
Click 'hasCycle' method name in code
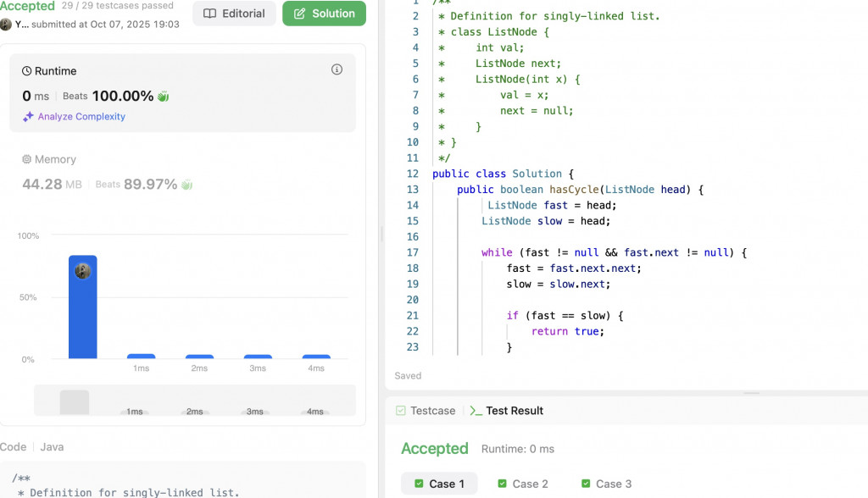(574, 189)
